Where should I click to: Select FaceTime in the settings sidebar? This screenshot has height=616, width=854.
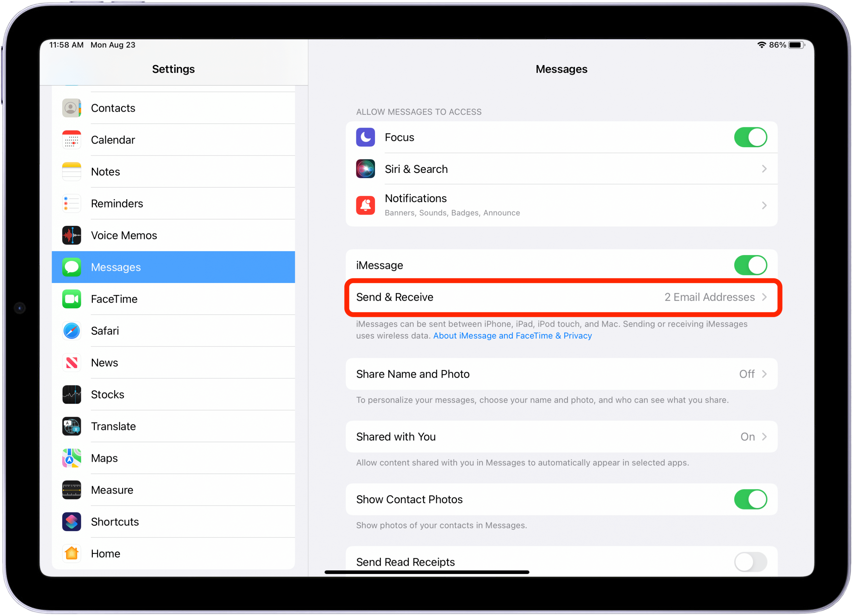click(x=114, y=299)
